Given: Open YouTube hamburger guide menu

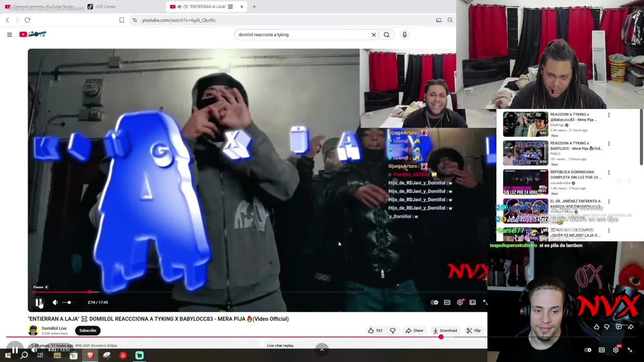Looking at the screenshot, I should click(x=10, y=35).
